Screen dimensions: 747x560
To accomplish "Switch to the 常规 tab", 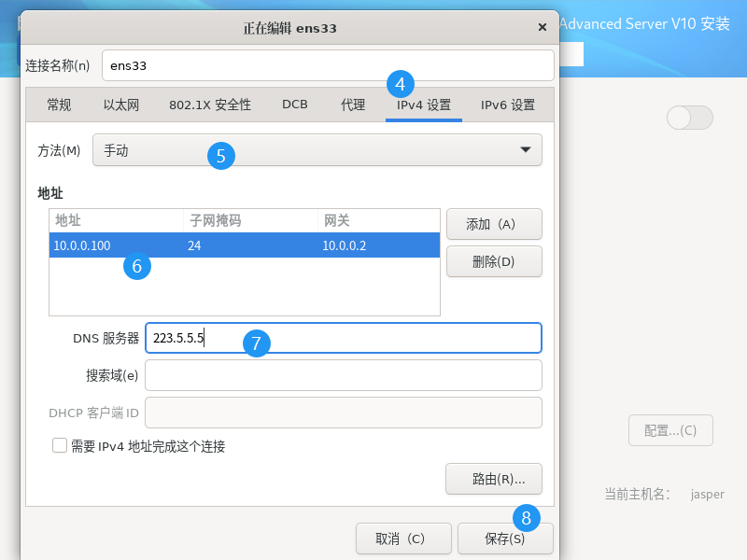I will click(x=59, y=105).
